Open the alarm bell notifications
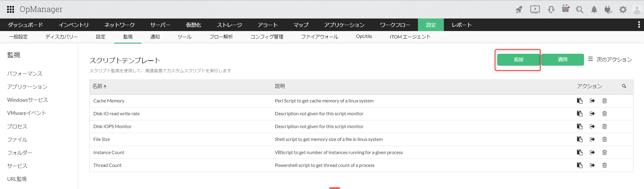 point(594,10)
